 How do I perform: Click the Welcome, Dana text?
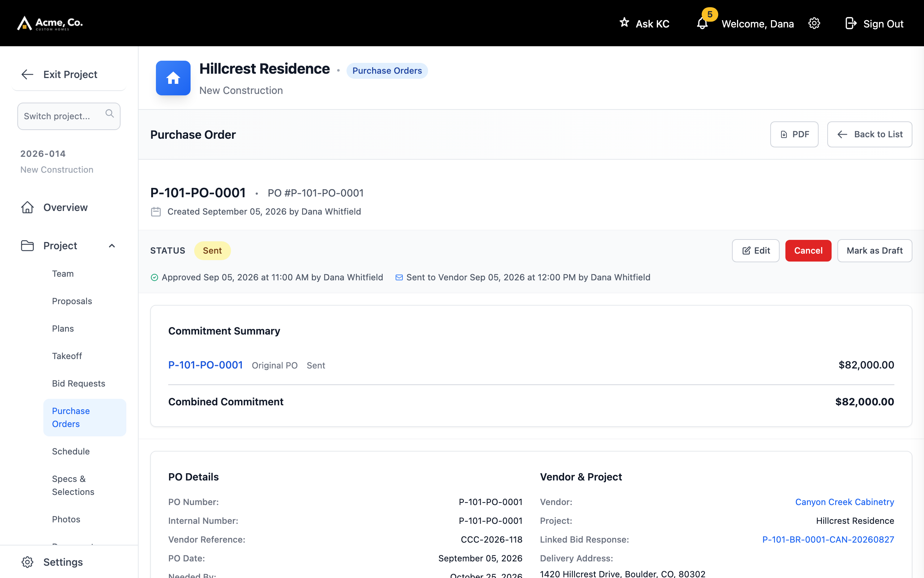pos(758,24)
